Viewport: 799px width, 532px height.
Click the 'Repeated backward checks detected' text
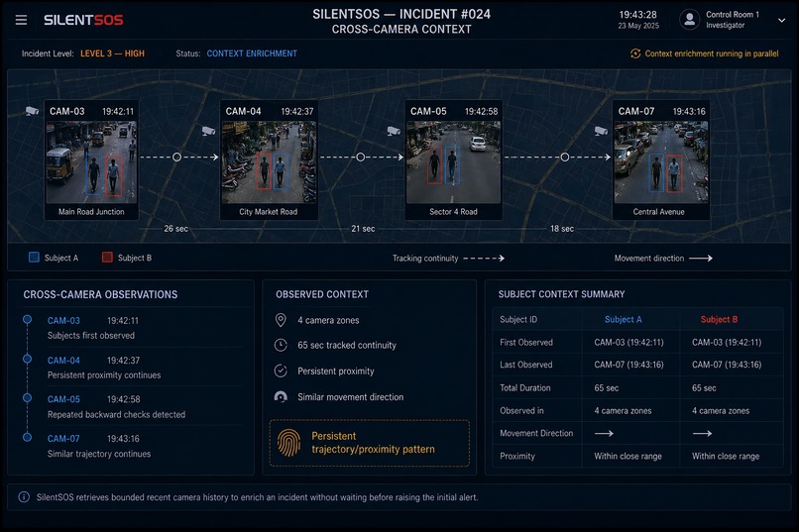pyautogui.click(x=116, y=414)
